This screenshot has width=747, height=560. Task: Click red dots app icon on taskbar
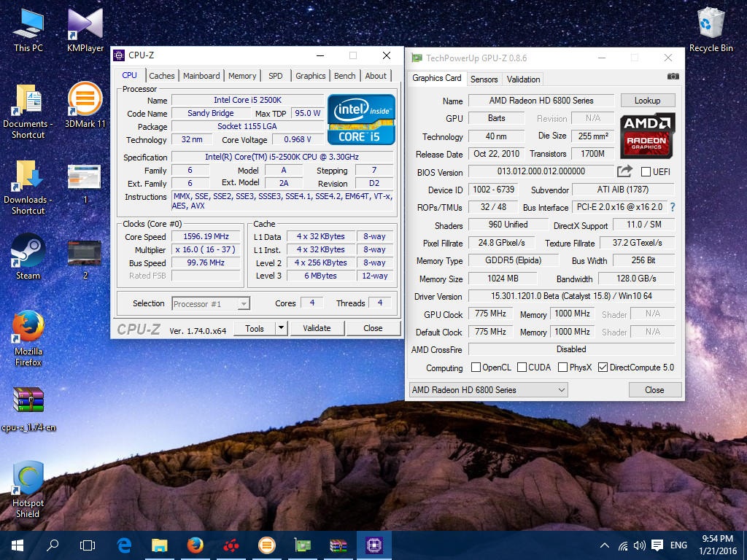pyautogui.click(x=231, y=545)
